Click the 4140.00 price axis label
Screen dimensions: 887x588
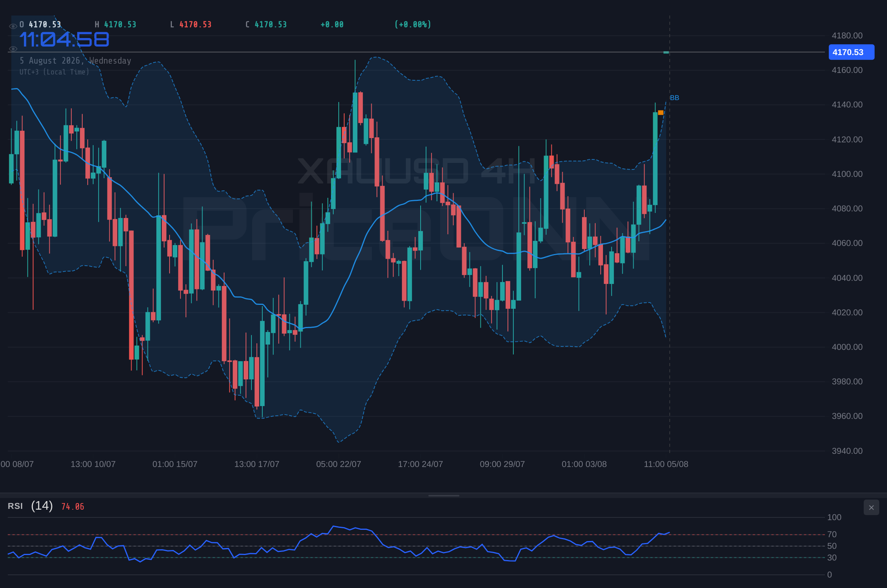(847, 105)
